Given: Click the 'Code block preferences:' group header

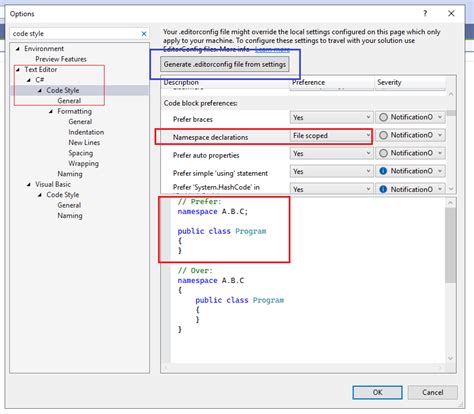Looking at the screenshot, I should point(200,103).
